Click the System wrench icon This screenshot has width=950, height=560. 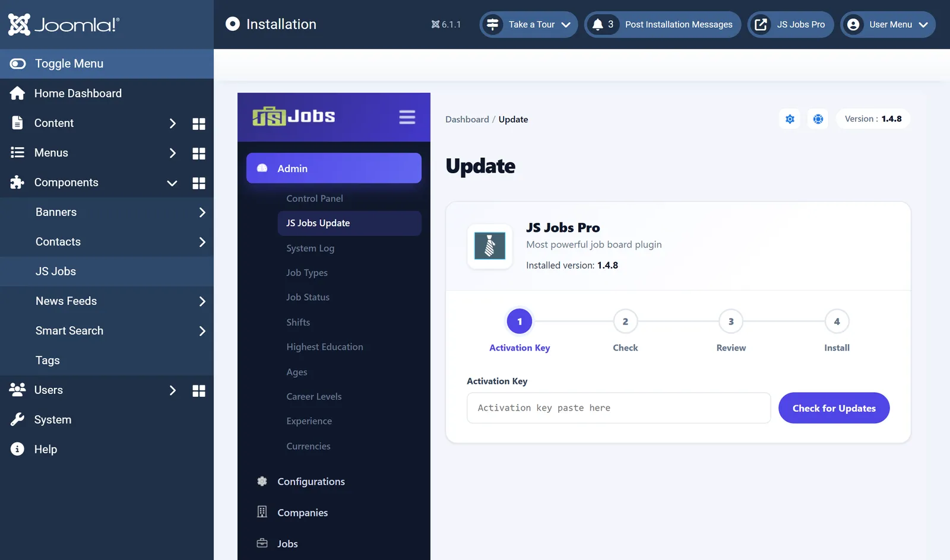coord(17,419)
